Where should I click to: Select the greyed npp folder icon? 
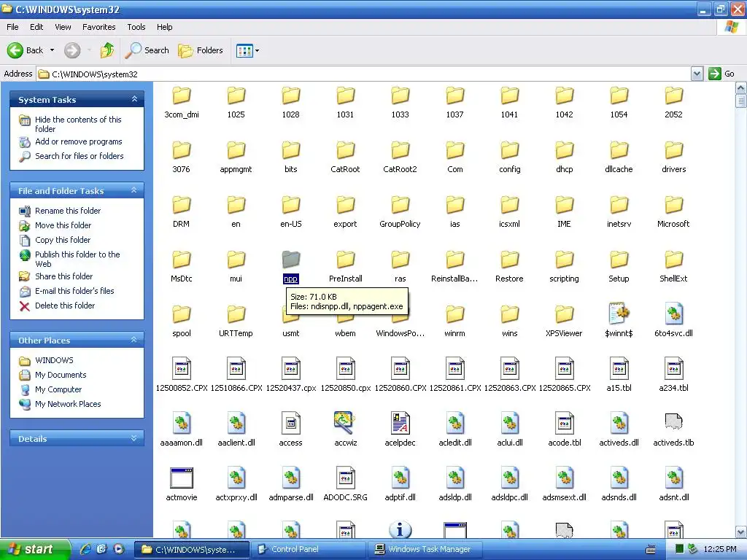(290, 260)
